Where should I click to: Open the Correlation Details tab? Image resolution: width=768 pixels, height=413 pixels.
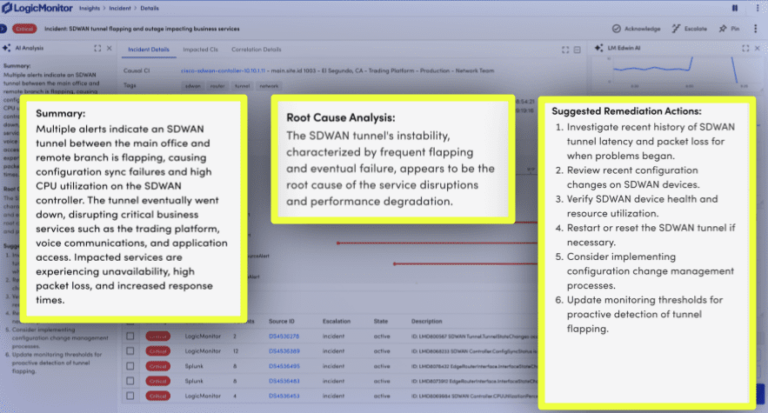click(x=256, y=48)
